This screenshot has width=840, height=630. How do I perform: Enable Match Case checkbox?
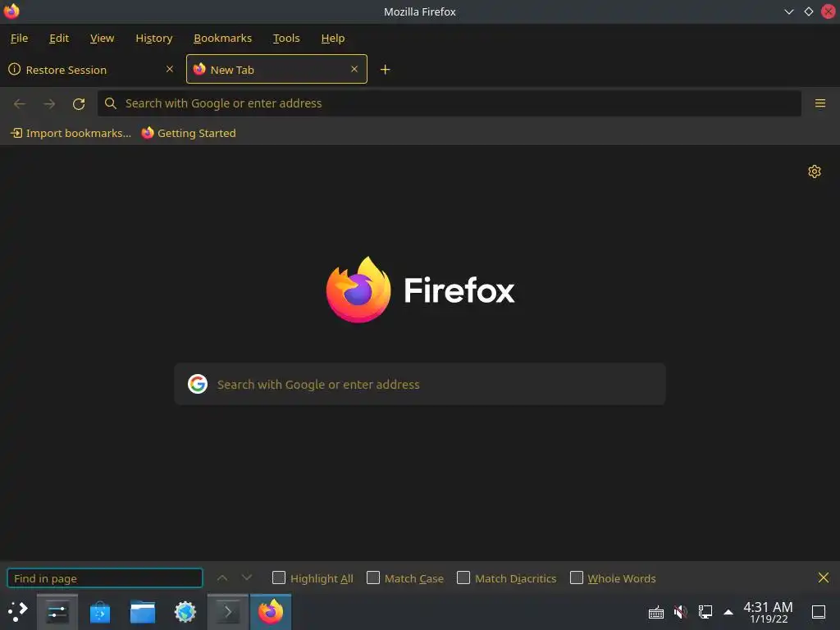(x=373, y=577)
